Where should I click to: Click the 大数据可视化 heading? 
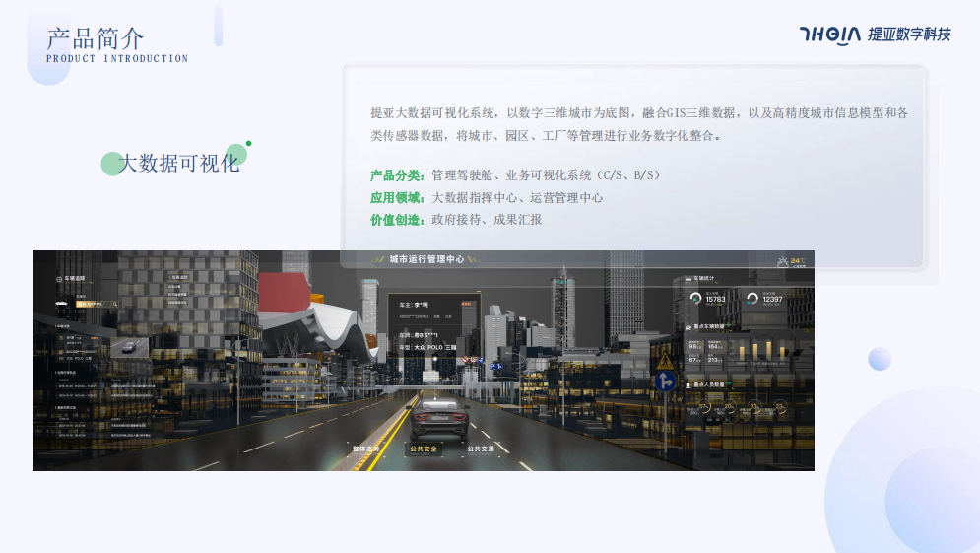coord(179,164)
